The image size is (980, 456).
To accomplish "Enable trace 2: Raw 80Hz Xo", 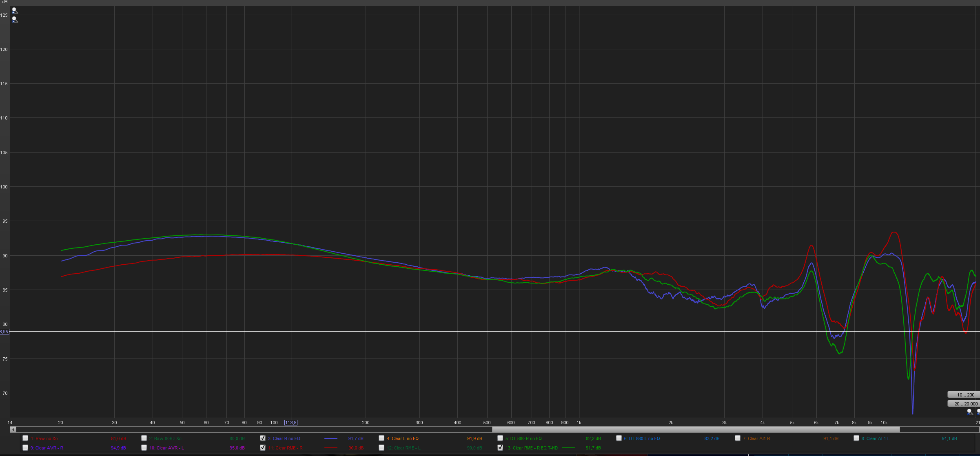I will [x=144, y=438].
